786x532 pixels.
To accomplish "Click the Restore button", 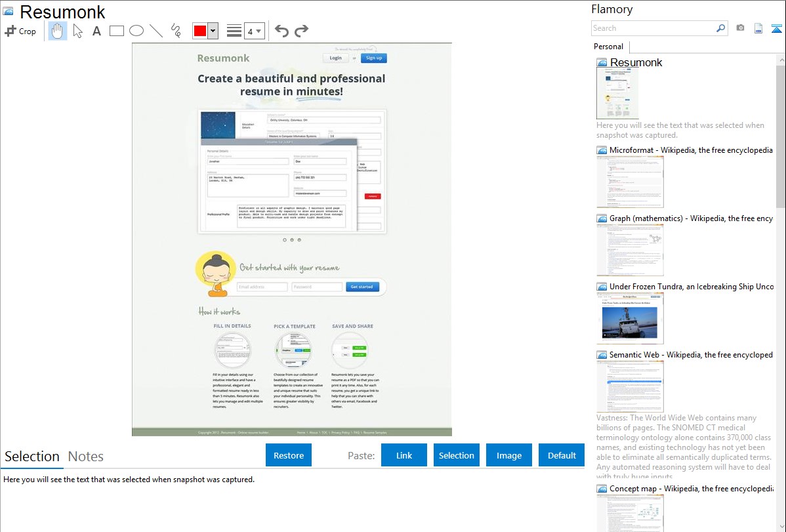I will pos(289,455).
